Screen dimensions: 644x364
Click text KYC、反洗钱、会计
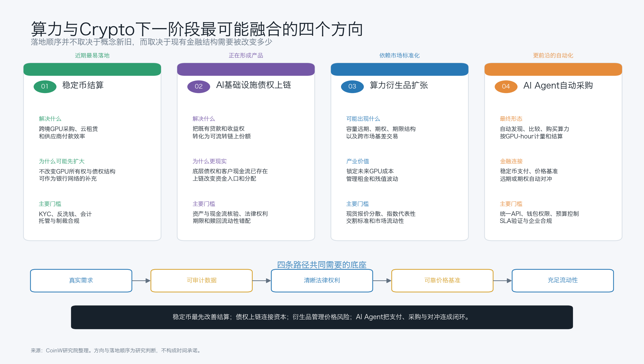65,214
